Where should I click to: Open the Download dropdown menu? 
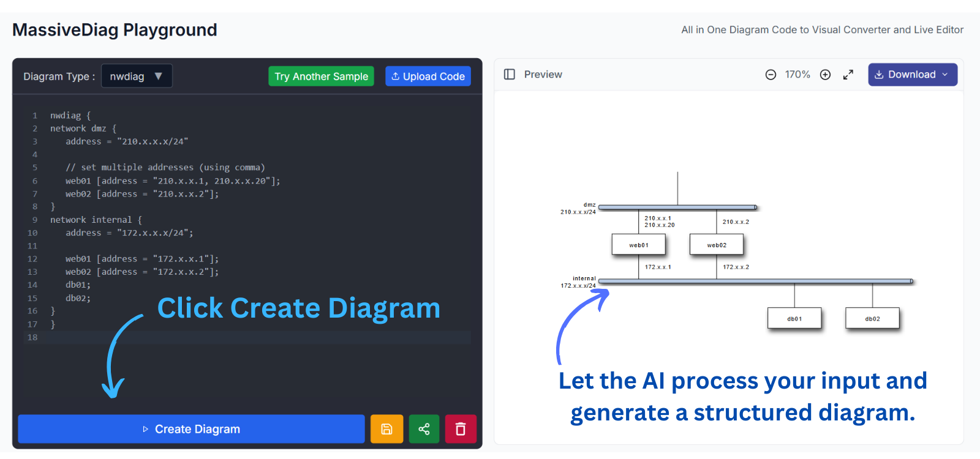click(913, 75)
